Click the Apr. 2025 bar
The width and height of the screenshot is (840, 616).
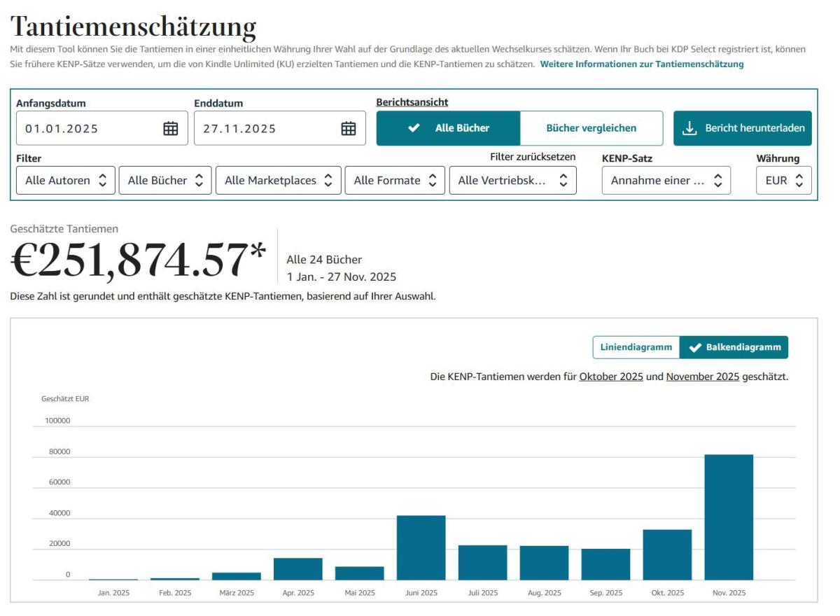point(298,569)
